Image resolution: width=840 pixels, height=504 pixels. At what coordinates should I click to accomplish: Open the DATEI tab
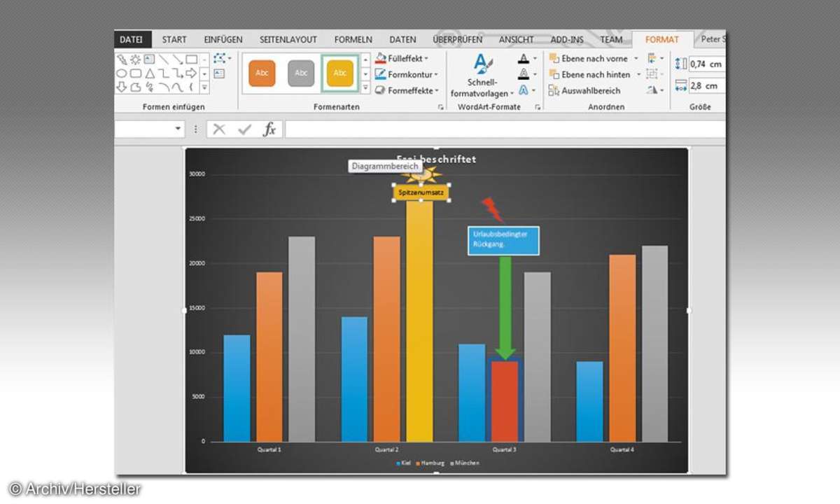[131, 40]
